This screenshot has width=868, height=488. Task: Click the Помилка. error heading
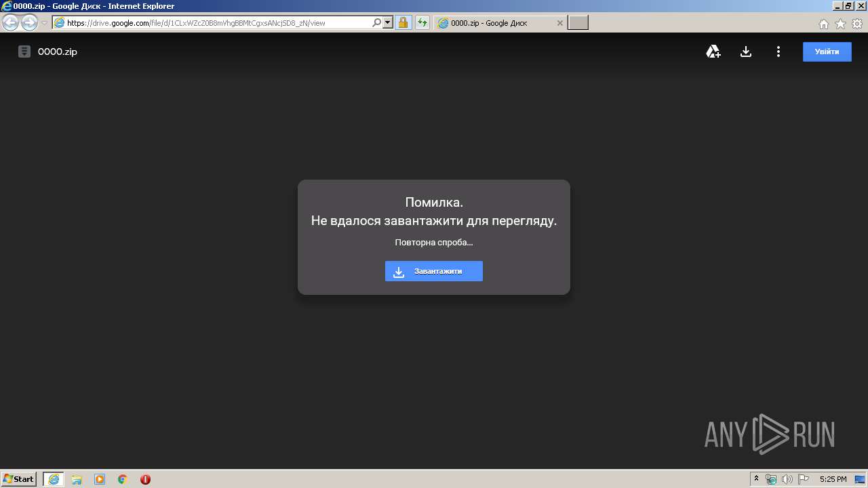[434, 202]
